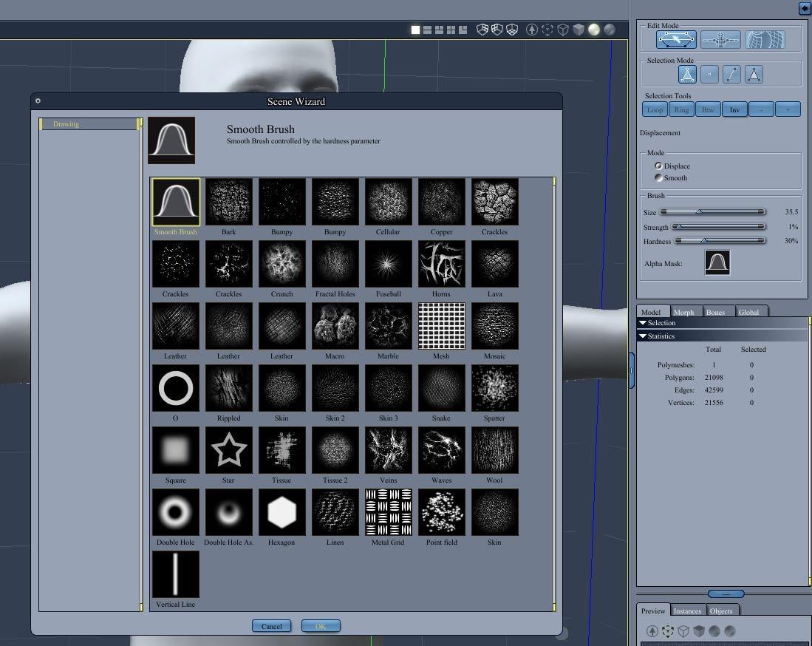Click the Btw selection tool

tap(708, 109)
